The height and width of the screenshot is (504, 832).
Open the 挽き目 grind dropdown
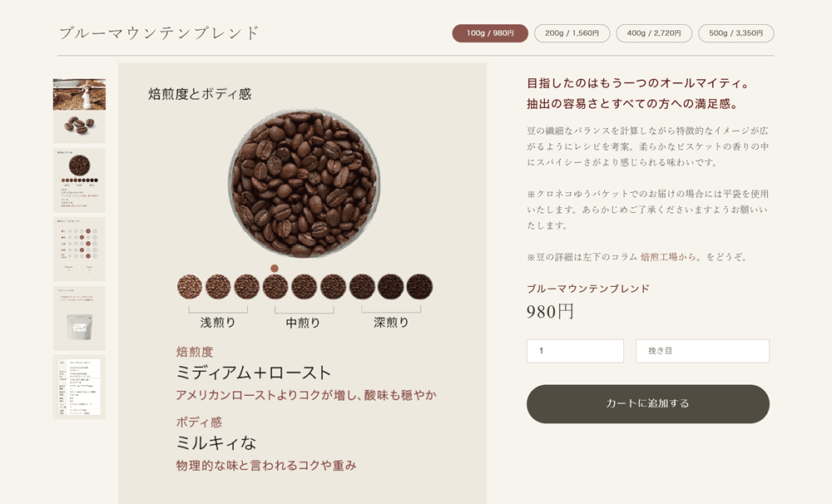pos(702,351)
